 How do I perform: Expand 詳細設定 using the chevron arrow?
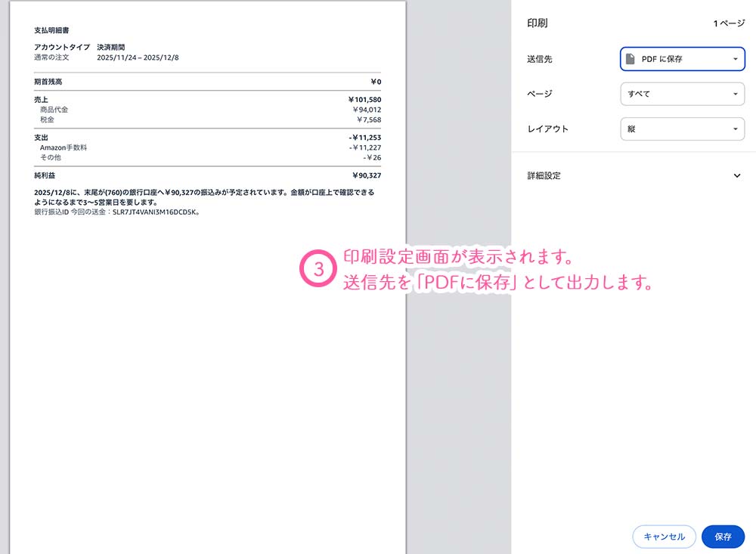(x=737, y=176)
